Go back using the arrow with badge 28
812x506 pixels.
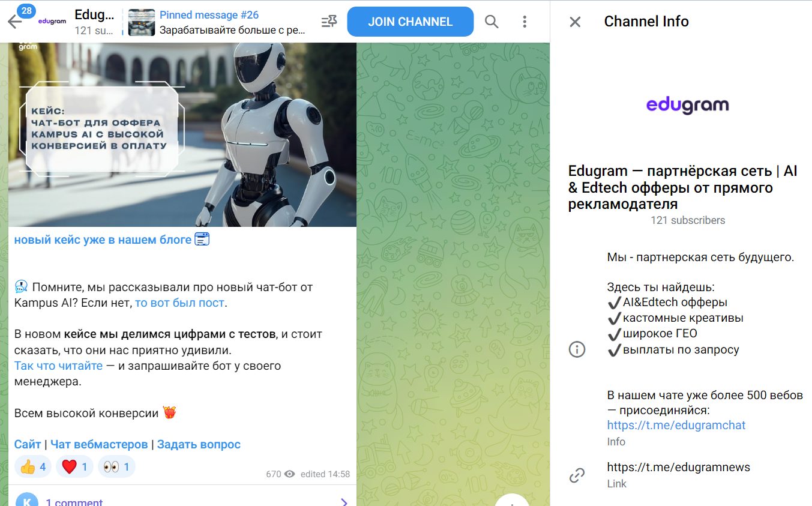point(14,22)
